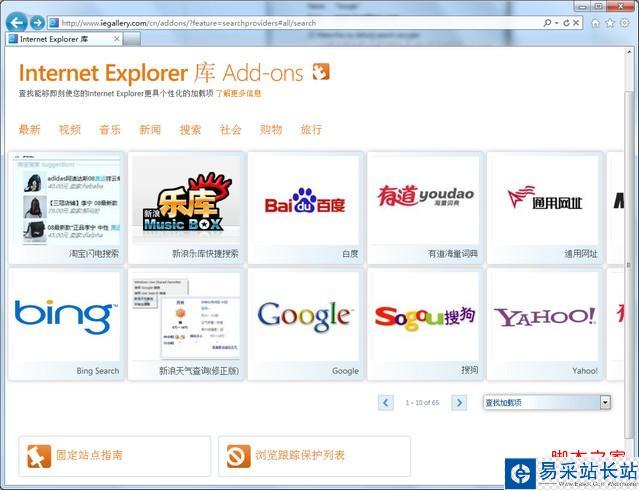
Task: Select the 购物 category
Action: [x=271, y=130]
